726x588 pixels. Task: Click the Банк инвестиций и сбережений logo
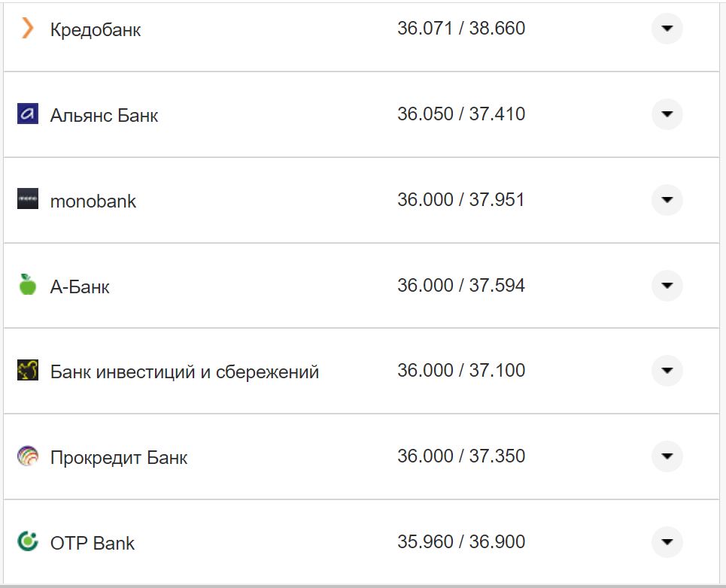28,371
